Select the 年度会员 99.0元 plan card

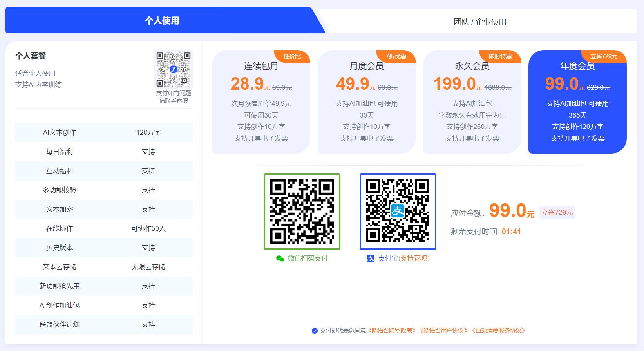coord(577,101)
